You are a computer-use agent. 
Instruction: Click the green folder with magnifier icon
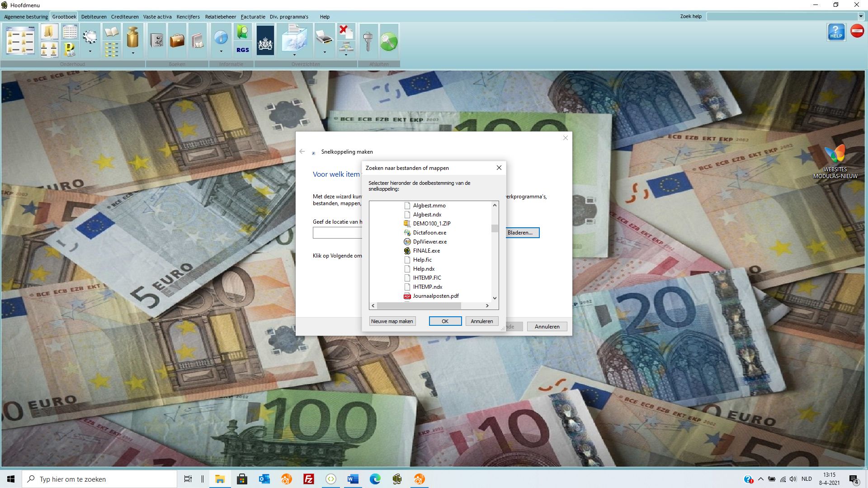tap(243, 32)
